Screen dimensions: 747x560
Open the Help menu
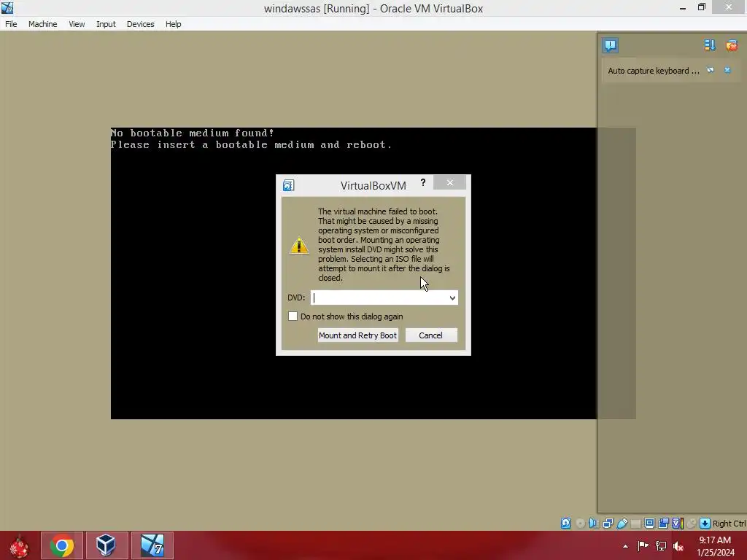[174, 24]
